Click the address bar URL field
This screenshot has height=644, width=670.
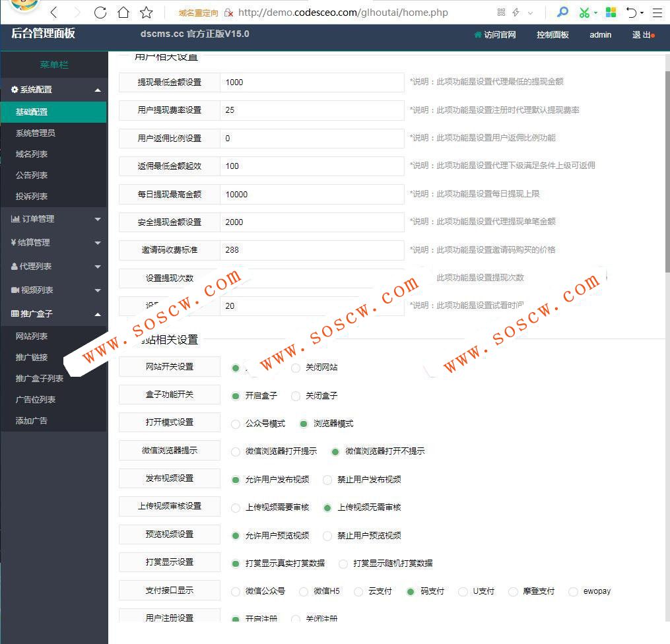coord(343,13)
